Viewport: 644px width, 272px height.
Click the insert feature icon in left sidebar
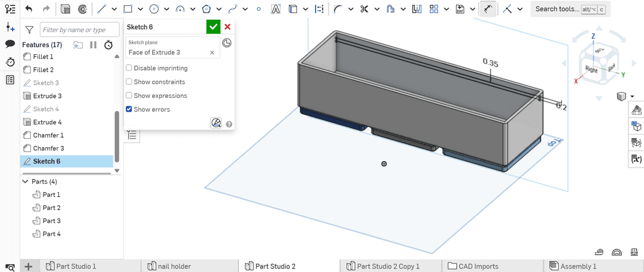tap(10, 27)
